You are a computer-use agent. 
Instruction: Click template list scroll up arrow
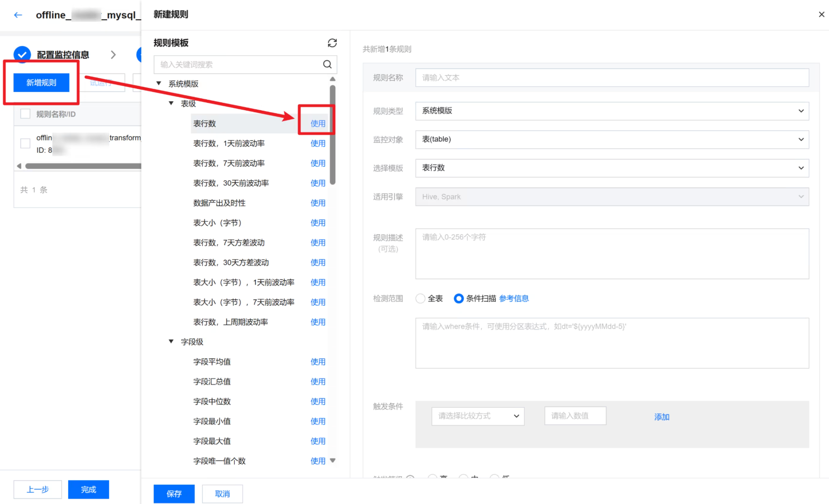point(332,79)
